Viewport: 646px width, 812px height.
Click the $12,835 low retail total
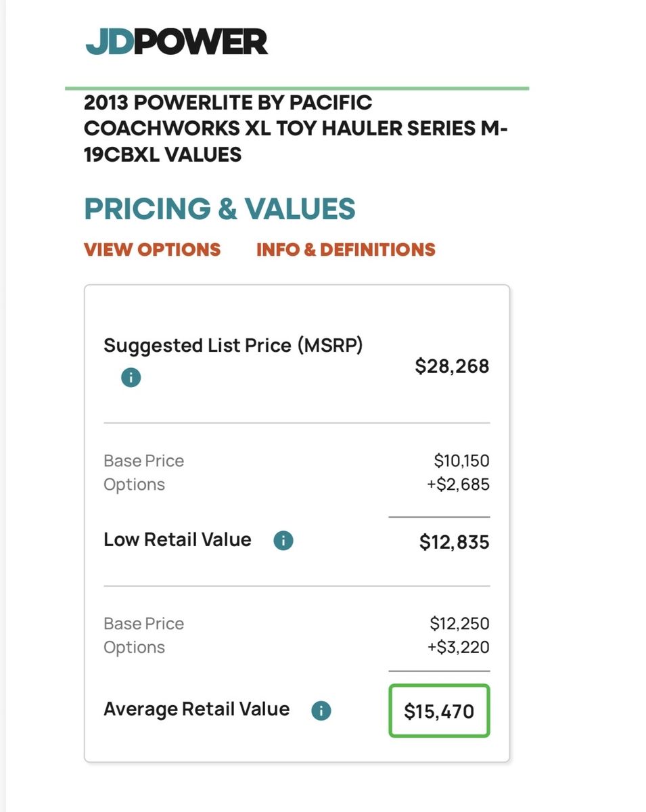click(454, 542)
